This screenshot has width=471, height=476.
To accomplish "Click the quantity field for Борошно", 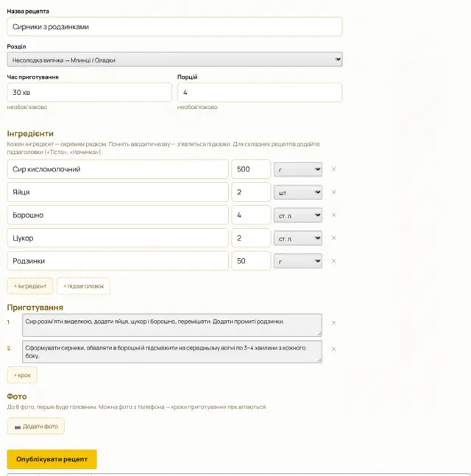I will 251,215.
